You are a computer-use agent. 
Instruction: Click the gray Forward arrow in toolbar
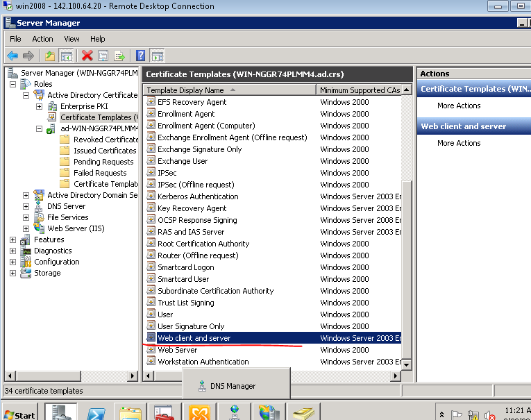tap(28, 56)
